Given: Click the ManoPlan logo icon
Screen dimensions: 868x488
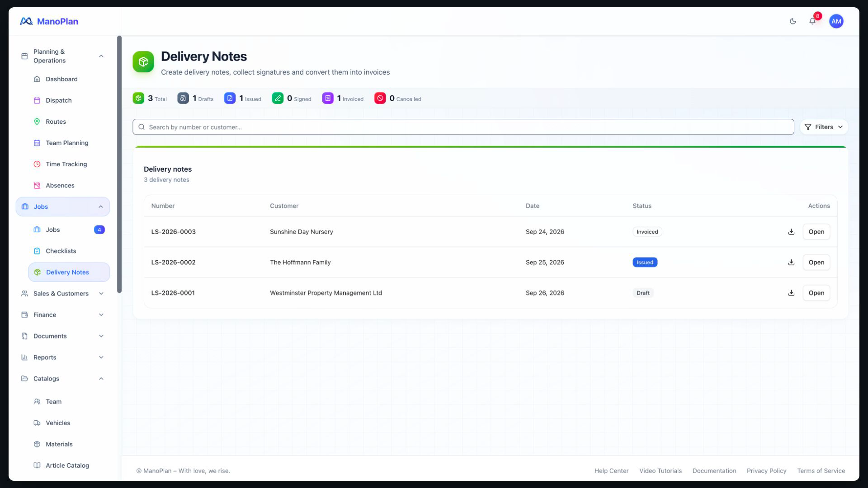Looking at the screenshot, I should [x=26, y=21].
